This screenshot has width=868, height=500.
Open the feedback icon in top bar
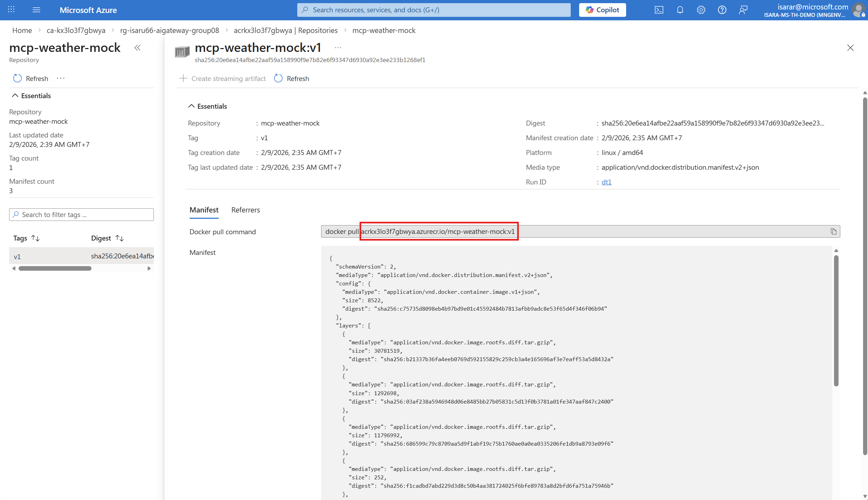743,10
